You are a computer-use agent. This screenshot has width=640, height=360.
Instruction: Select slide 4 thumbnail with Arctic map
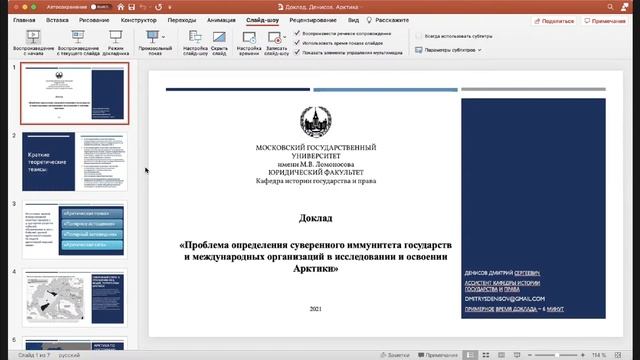click(75, 298)
